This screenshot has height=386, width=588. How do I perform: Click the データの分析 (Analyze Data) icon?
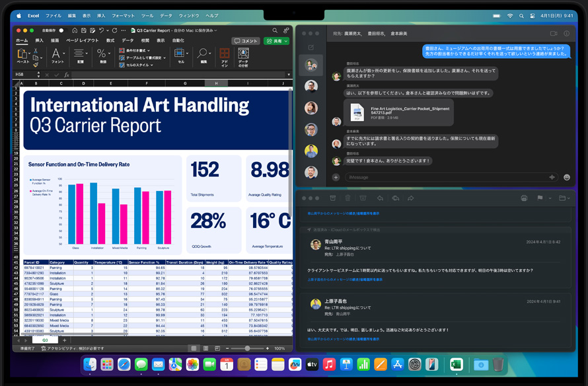click(243, 54)
